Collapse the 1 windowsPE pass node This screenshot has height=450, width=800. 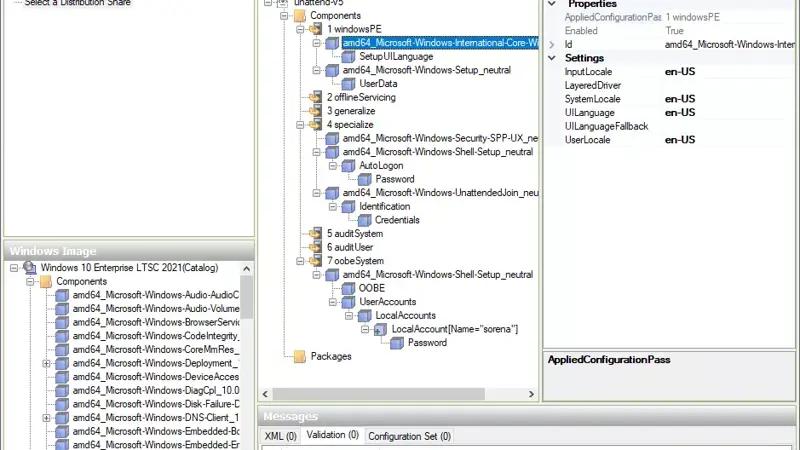pos(300,29)
